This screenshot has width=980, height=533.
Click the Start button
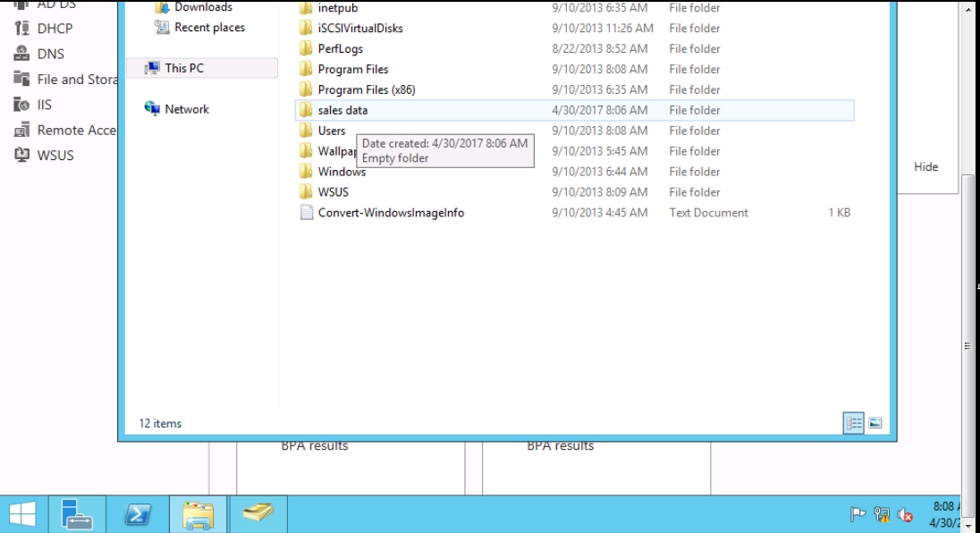(x=23, y=515)
